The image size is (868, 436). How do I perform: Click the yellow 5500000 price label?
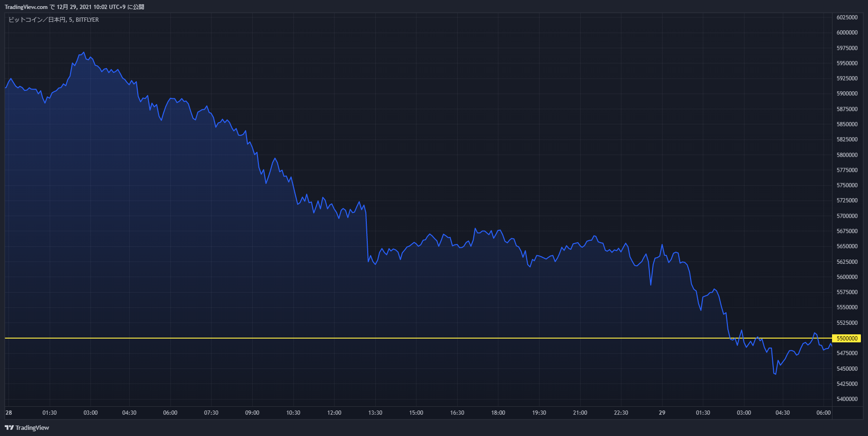[x=847, y=338]
